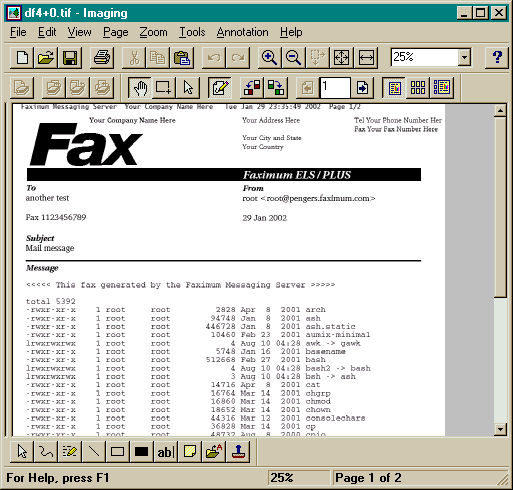
Task: Select the Freehand line annotation tool
Action: (x=46, y=452)
